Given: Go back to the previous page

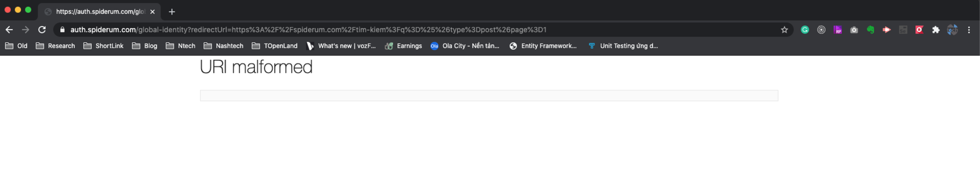Looking at the screenshot, I should click(x=9, y=30).
